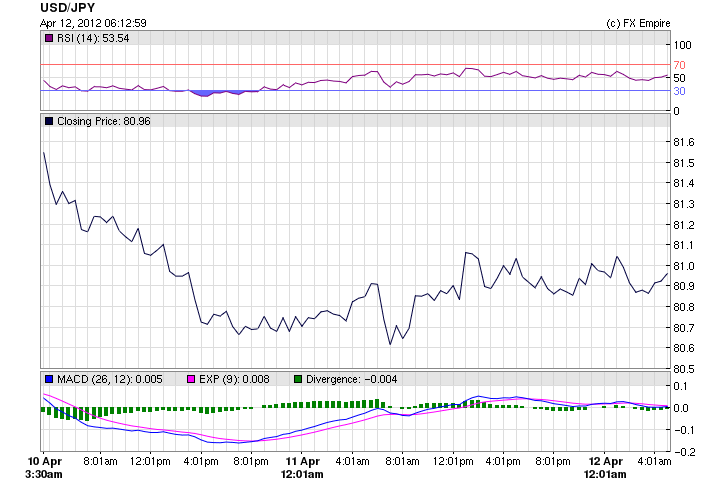The height and width of the screenshot is (487, 710).
Task: Click the price axis label 80.7
Action: click(684, 328)
